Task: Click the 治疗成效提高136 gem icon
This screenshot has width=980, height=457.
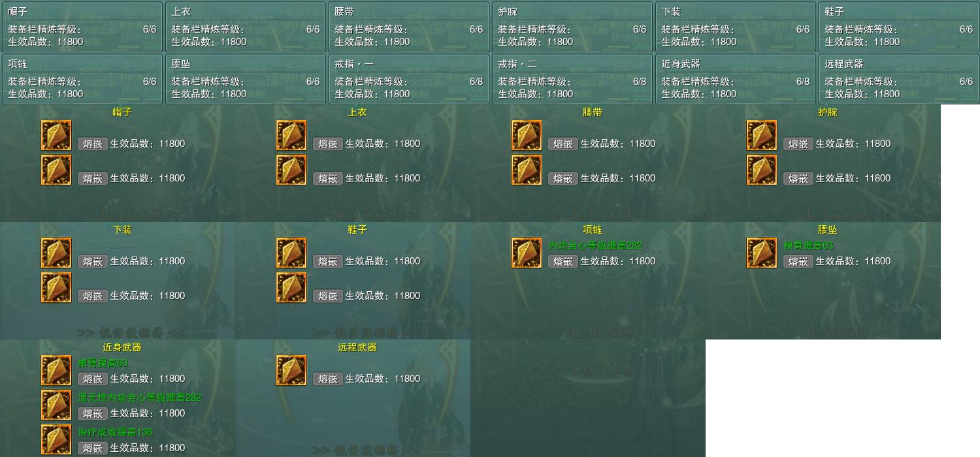Action: tap(56, 440)
